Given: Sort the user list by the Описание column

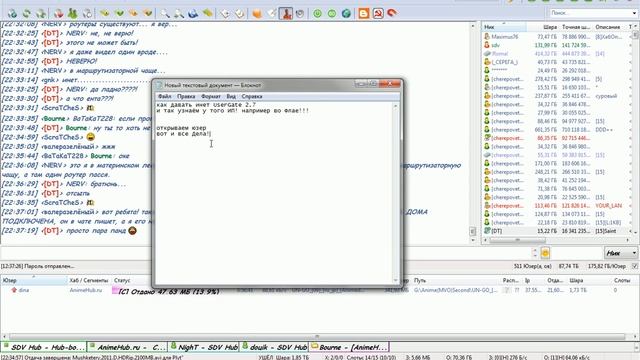Looking at the screenshot, I should click(610, 27).
